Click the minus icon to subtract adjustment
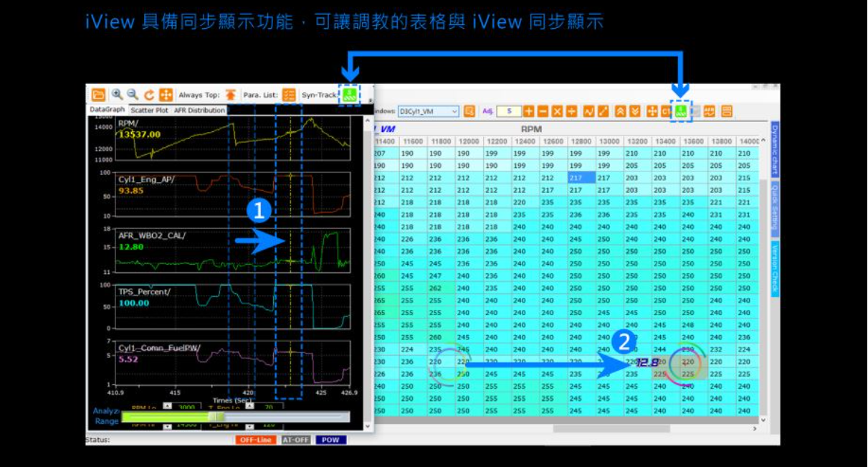Screen dimensions: 868x467 (x=543, y=111)
